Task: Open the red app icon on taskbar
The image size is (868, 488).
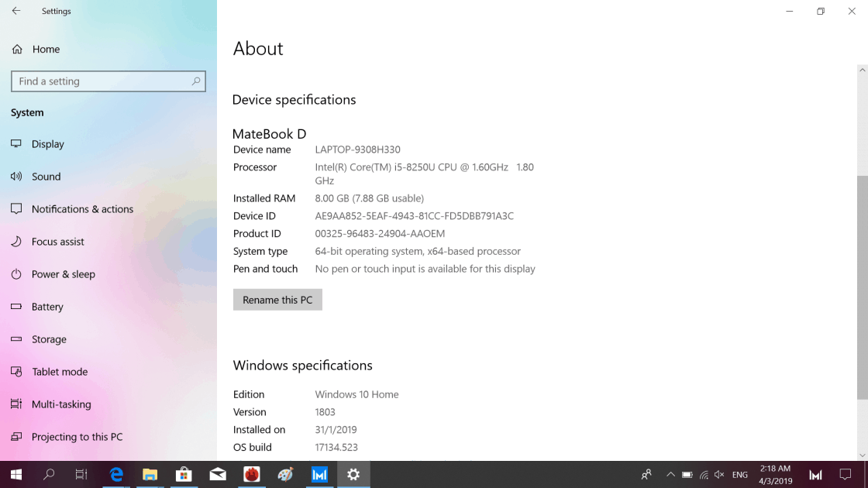Action: pos(252,475)
